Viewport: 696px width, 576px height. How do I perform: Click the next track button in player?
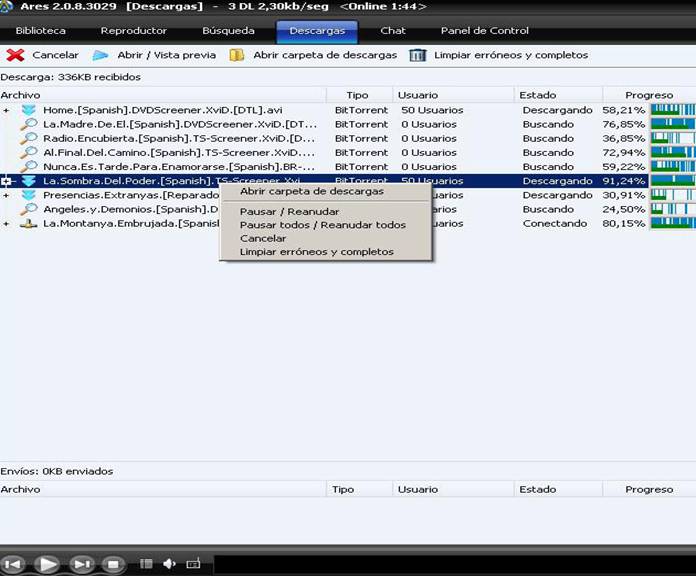coord(82,564)
